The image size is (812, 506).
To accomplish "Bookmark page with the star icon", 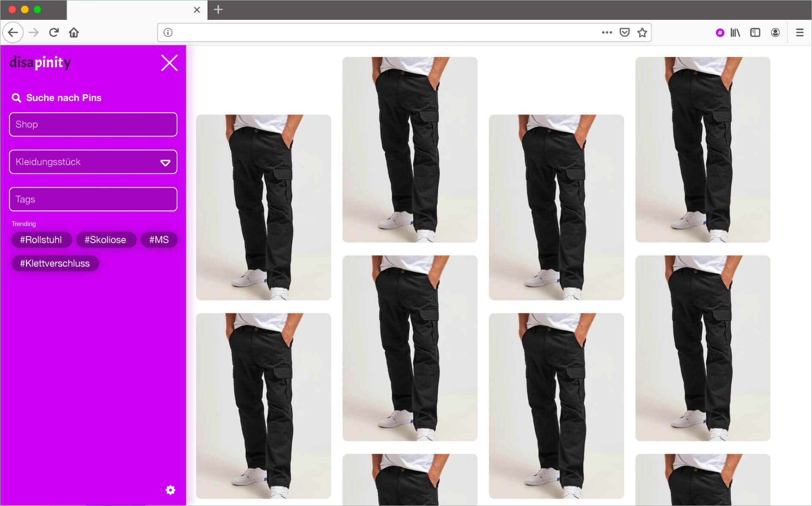I will pyautogui.click(x=642, y=33).
